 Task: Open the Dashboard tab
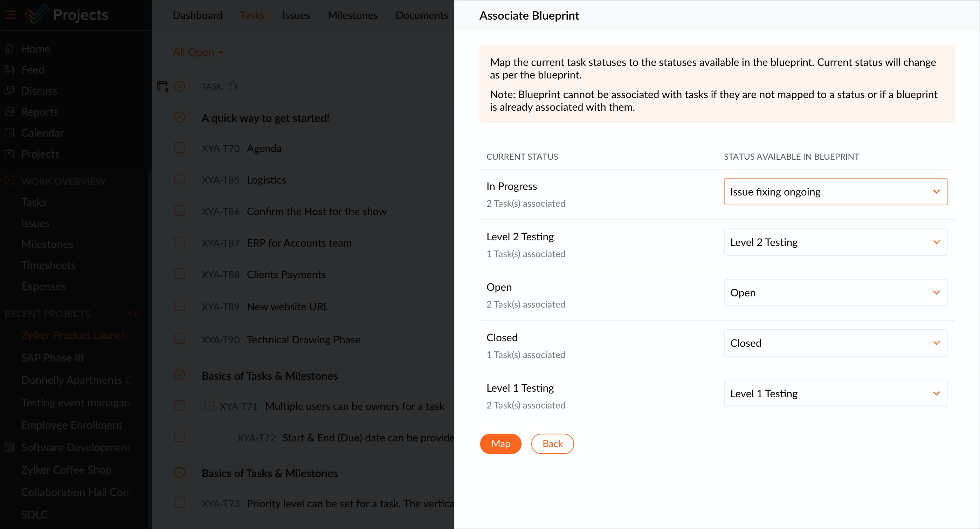(x=197, y=15)
